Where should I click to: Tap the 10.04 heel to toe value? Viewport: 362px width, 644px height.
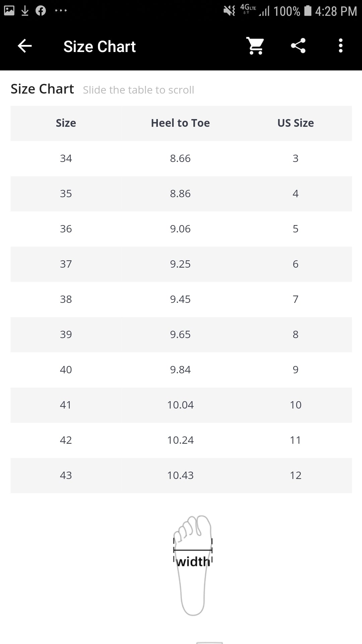180,405
